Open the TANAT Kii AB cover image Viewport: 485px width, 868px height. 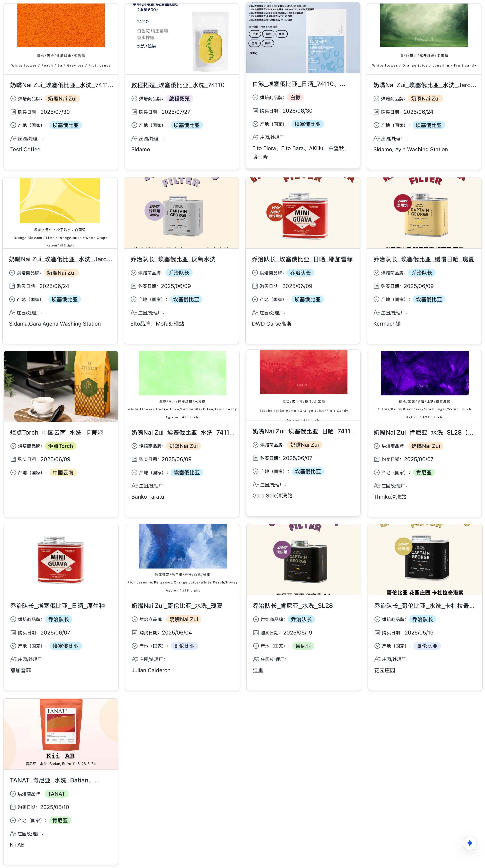61,734
